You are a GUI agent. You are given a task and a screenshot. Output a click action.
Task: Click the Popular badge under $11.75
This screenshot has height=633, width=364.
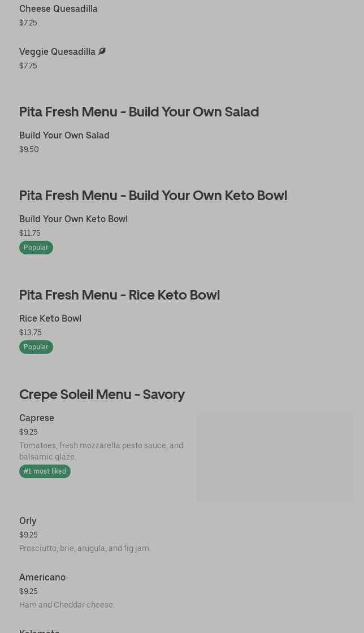coord(36,248)
